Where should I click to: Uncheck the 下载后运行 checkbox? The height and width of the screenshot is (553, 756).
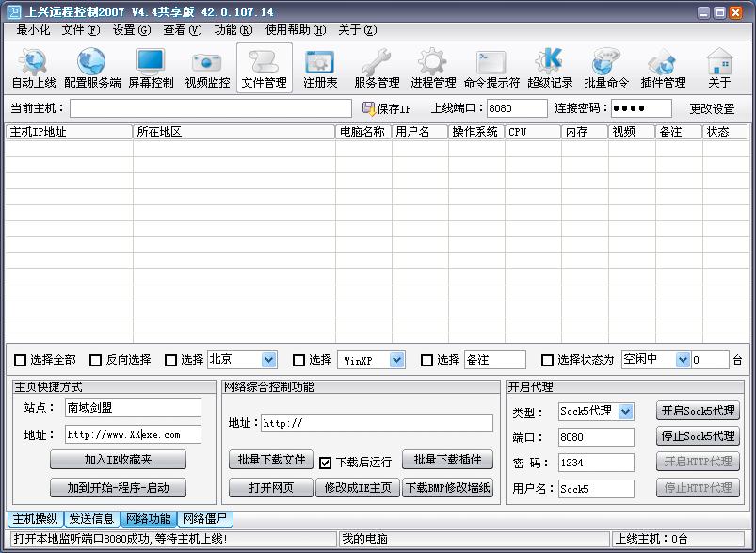326,463
